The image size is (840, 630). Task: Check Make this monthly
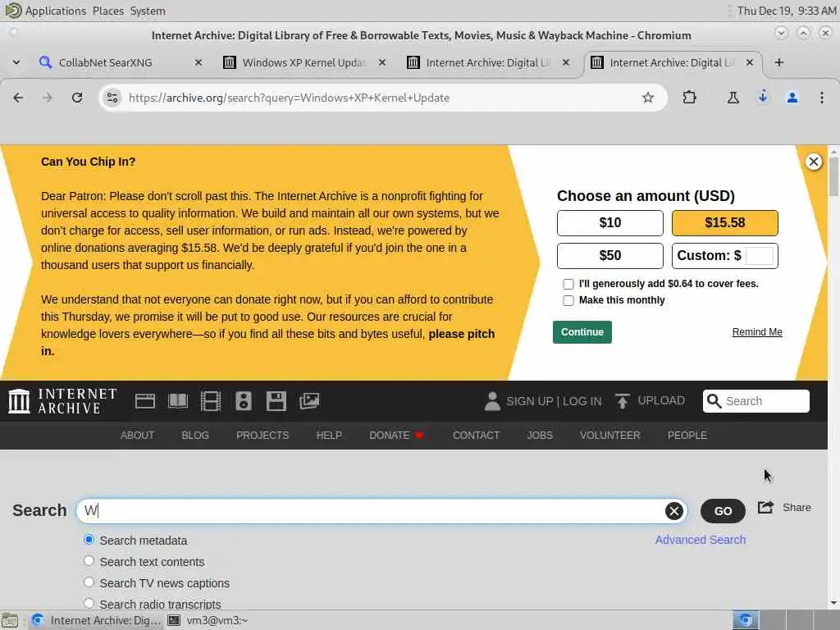[568, 300]
